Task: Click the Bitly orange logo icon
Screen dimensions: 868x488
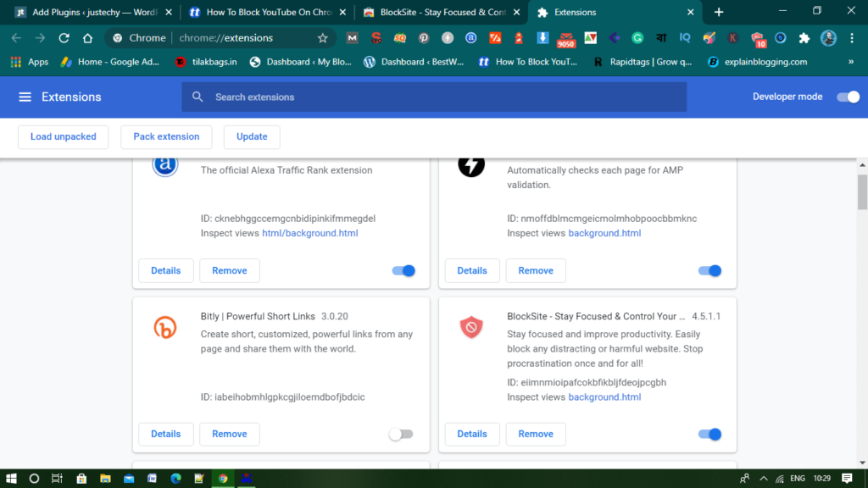Action: tap(165, 328)
